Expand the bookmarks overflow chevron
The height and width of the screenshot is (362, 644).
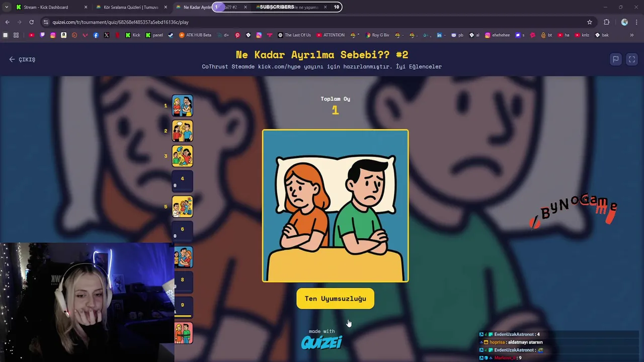click(632, 35)
